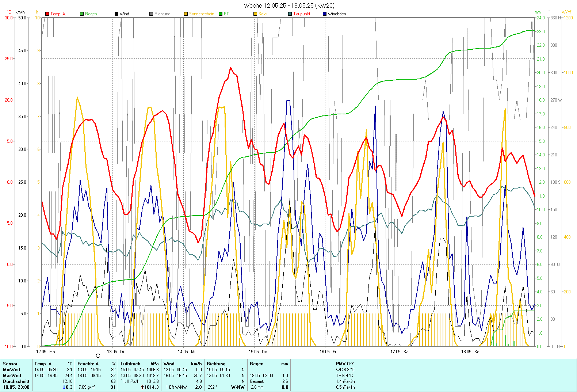Image resolution: width=577 pixels, height=392 pixels.
Task: Click the yellow Sonnenschein legend swatch
Action: pos(186,14)
